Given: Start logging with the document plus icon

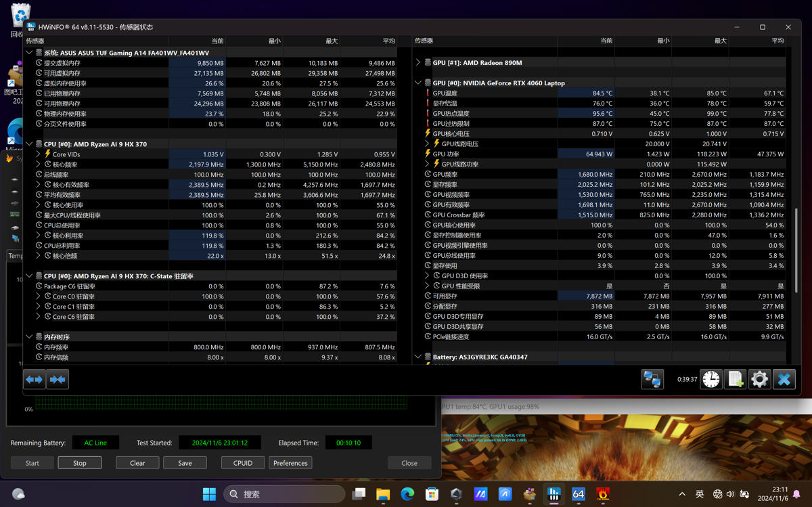Looking at the screenshot, I should point(736,380).
